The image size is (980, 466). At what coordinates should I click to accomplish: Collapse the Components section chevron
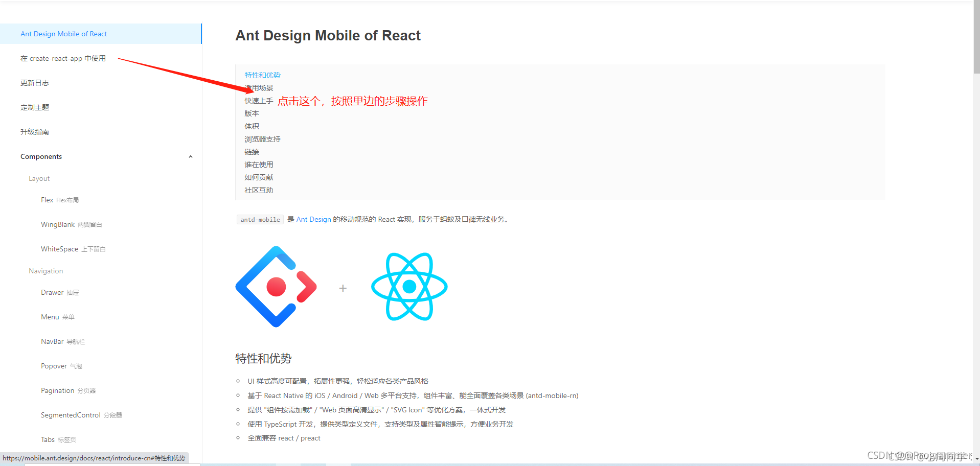[x=191, y=157]
